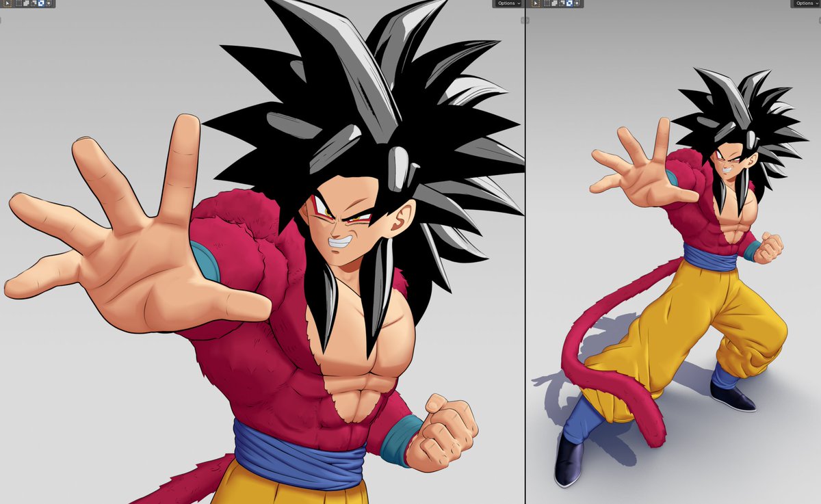Choose Intersect selection mode in right viewport

point(577,3)
